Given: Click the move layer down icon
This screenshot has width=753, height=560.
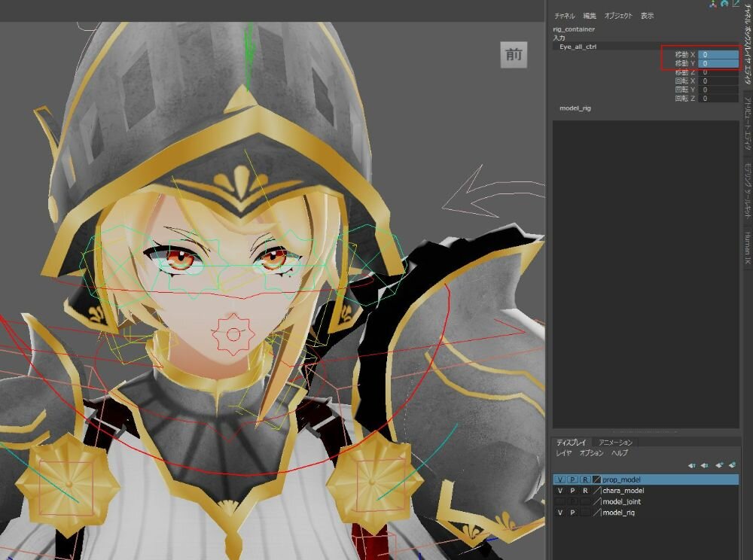Looking at the screenshot, I should [704, 465].
